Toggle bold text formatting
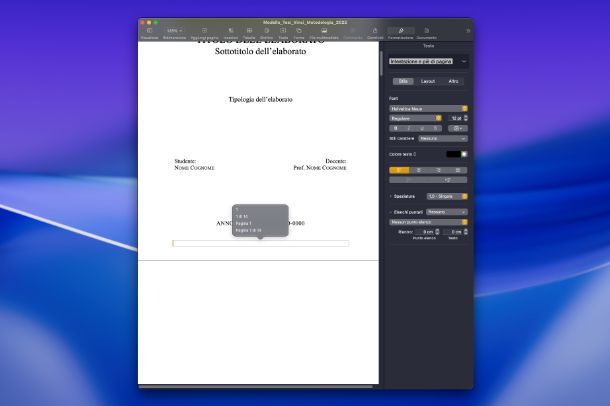The height and width of the screenshot is (406, 610). (x=396, y=128)
